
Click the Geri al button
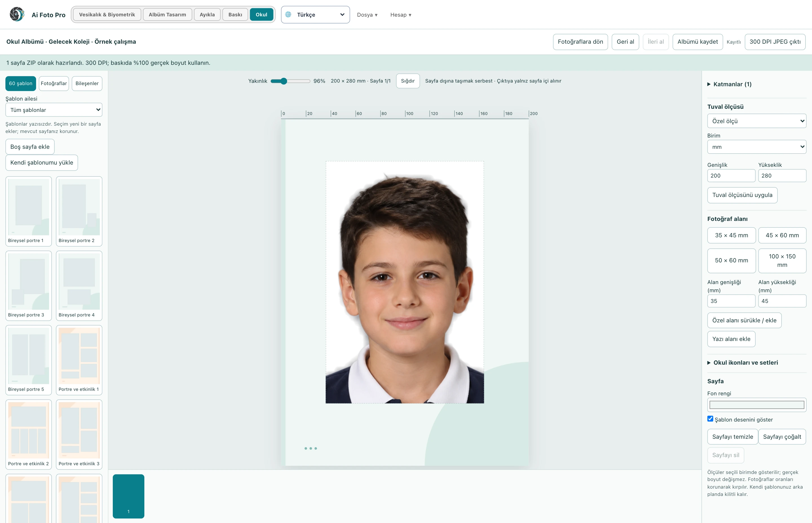click(x=625, y=42)
